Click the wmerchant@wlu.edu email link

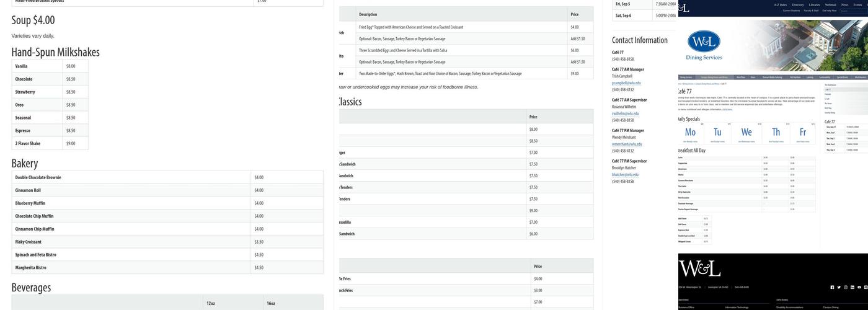(x=627, y=144)
